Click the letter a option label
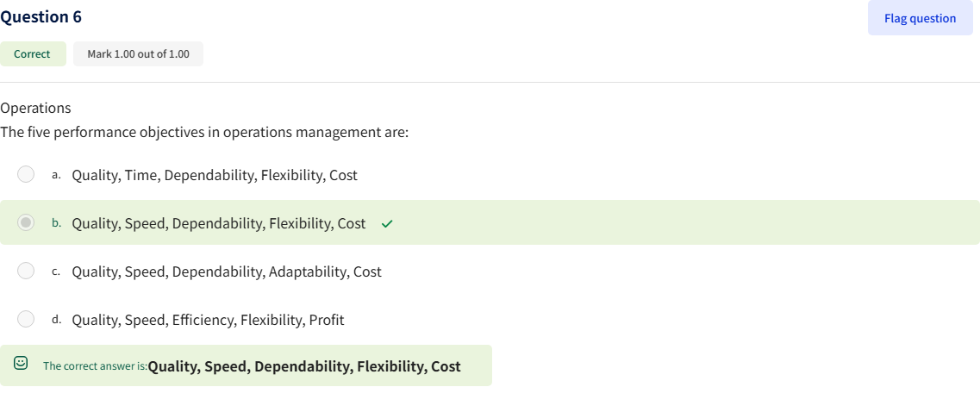980x412 pixels. [x=55, y=175]
